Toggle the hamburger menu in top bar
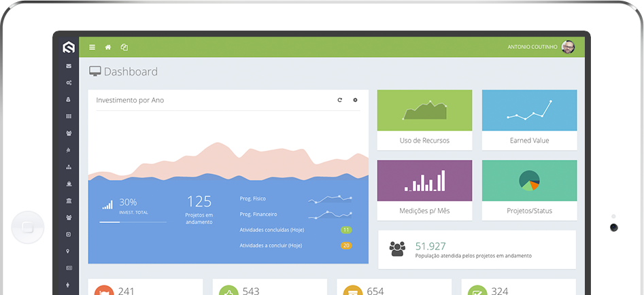Viewport: 644px width, 295px height. pyautogui.click(x=92, y=47)
